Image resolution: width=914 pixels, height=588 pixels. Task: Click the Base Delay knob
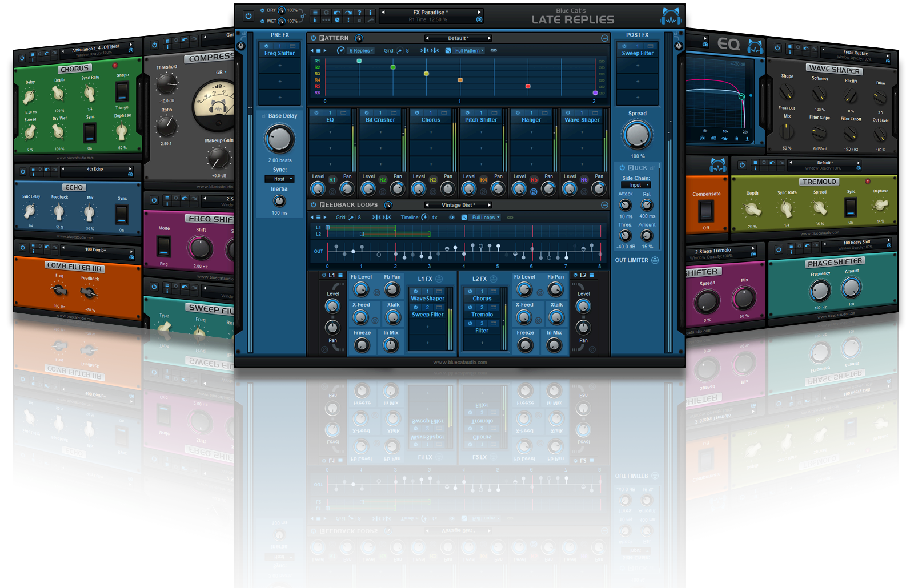(279, 139)
